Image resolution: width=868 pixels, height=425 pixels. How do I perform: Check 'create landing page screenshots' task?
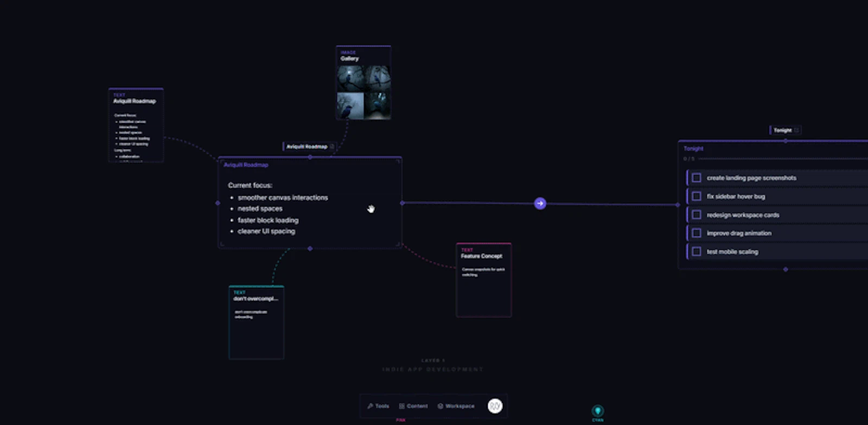point(697,178)
